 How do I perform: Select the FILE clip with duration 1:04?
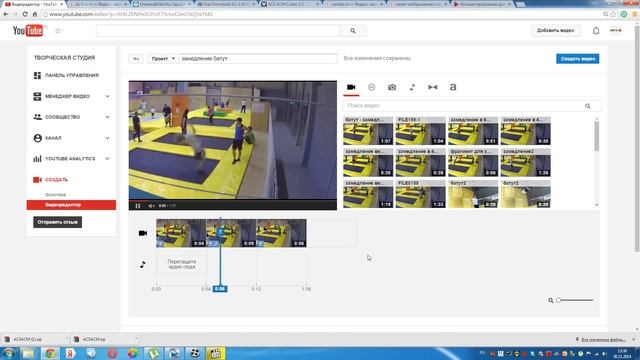point(420,131)
